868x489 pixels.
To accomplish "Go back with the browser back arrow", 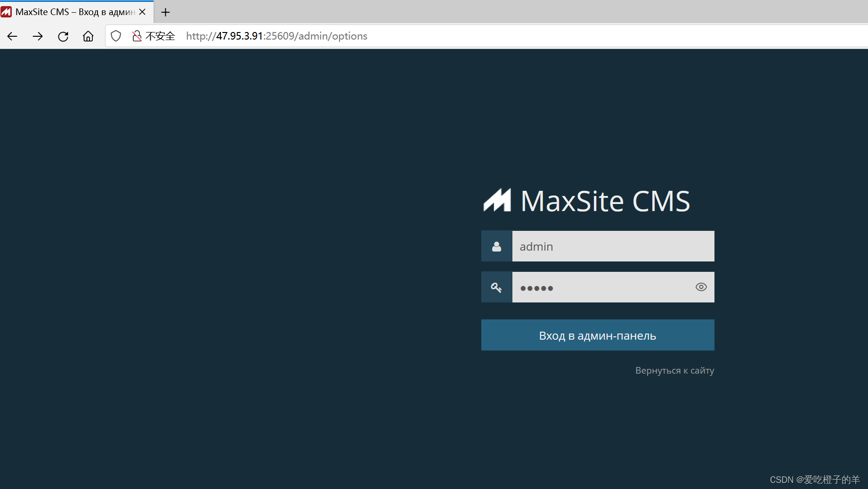I will pyautogui.click(x=12, y=36).
